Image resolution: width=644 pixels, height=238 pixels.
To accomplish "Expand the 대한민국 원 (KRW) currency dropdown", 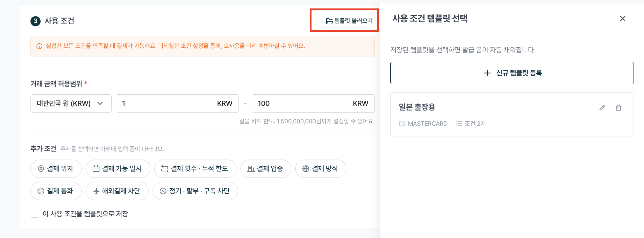I will [x=71, y=103].
